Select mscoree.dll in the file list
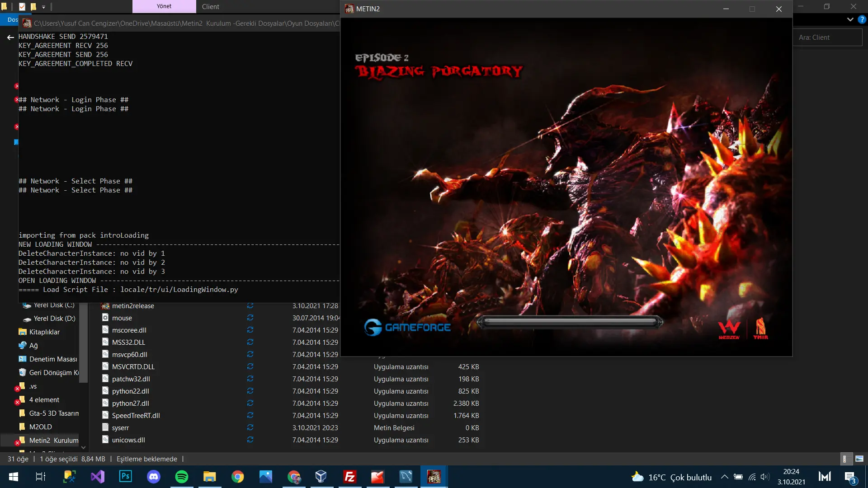868x488 pixels. pos(129,330)
